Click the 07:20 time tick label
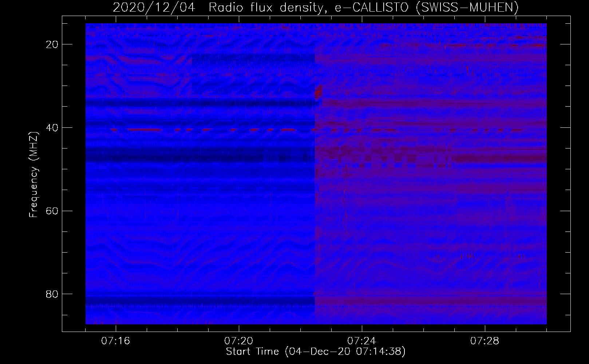This screenshot has height=364, width=589. [239, 341]
